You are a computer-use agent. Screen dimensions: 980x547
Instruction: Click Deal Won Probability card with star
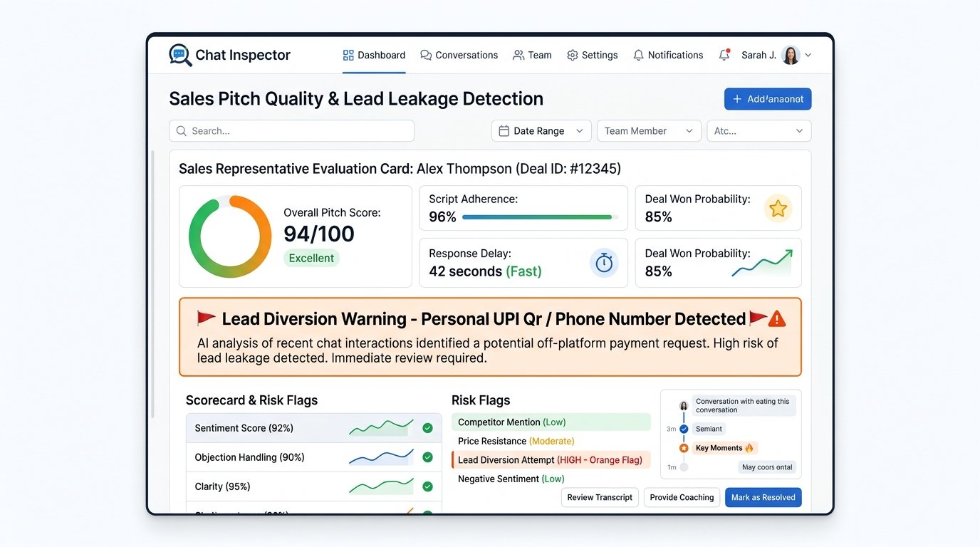coord(718,208)
